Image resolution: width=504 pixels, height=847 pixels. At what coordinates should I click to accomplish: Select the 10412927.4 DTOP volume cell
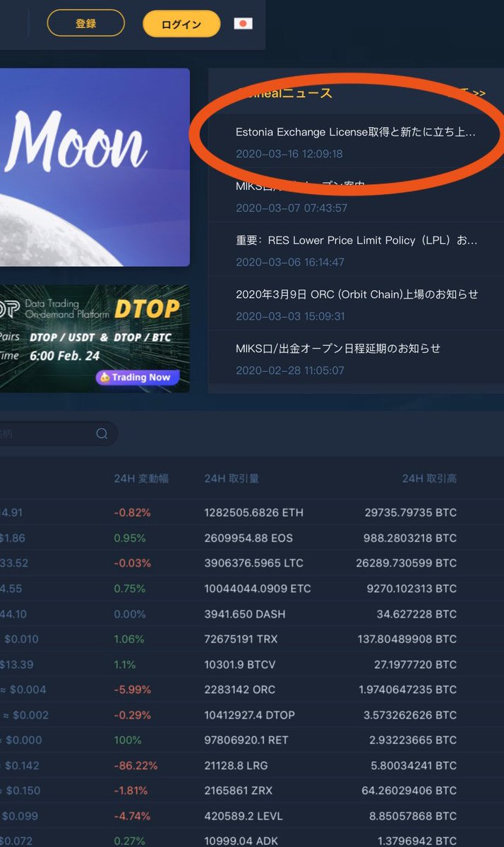point(249,715)
